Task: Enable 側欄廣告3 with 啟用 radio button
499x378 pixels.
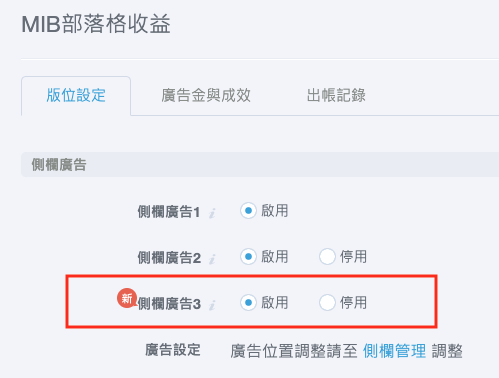Action: (248, 303)
